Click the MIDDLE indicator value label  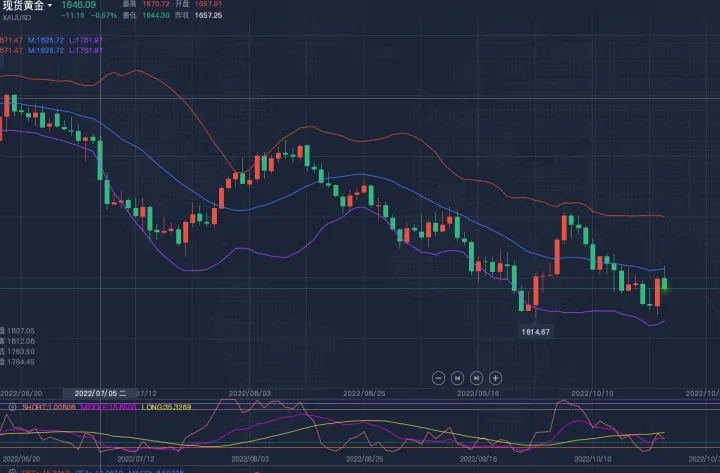point(110,407)
